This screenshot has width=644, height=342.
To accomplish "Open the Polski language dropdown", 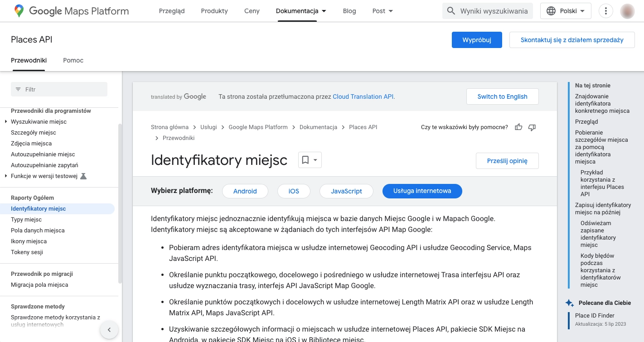I will pos(566,11).
